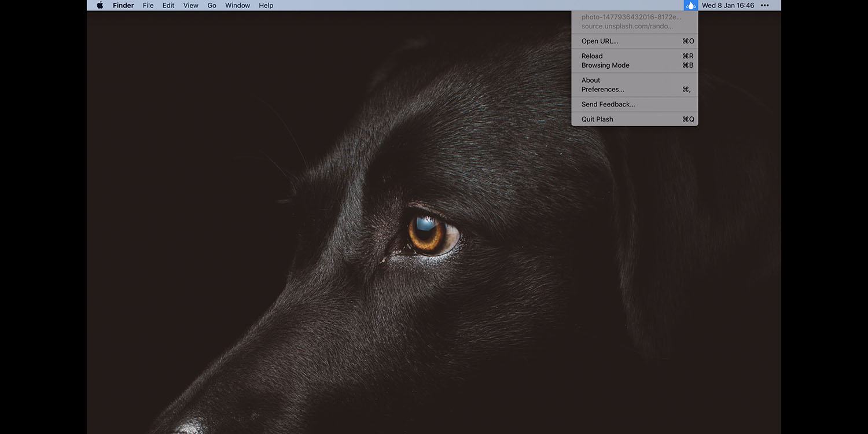Open the Go menu
This screenshot has height=434, width=868.
coord(212,5)
